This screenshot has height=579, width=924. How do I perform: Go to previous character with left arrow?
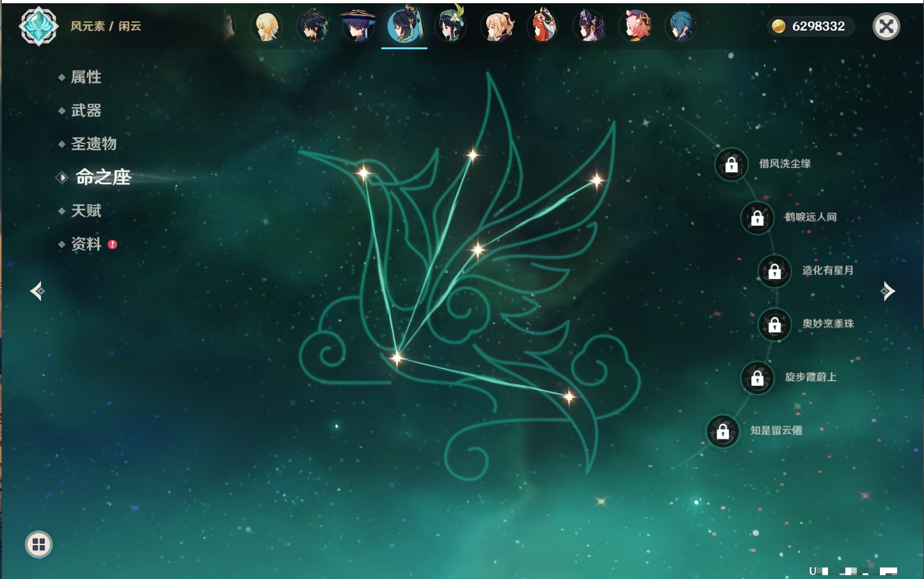[x=37, y=291]
